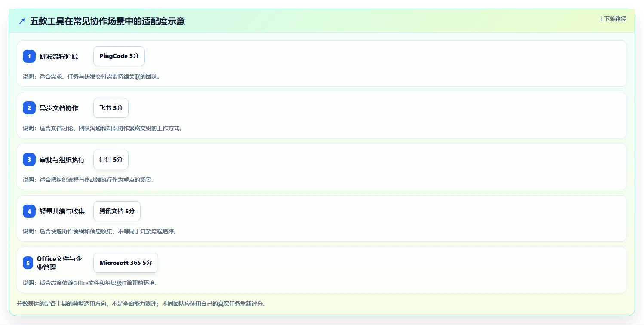Click the description about 组织级IT管理的环境
644x325 pixels.
tap(90, 283)
